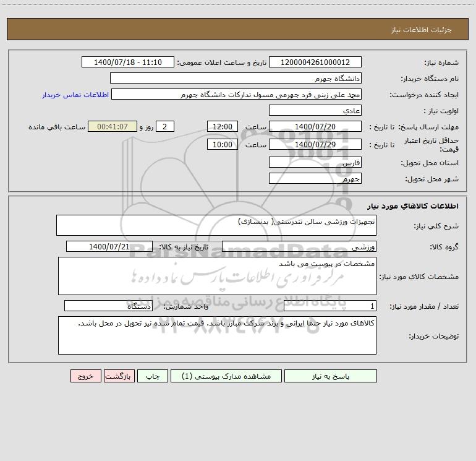This screenshot has width=476, height=461.
Task: Click the delivery province field 'فارس'
Action: [315, 162]
